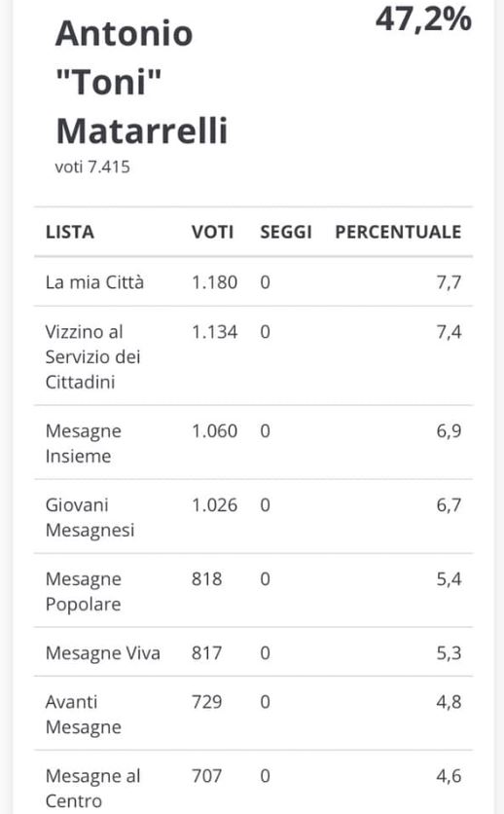
Task: Click the Mesagne Viva list name
Action: (103, 653)
